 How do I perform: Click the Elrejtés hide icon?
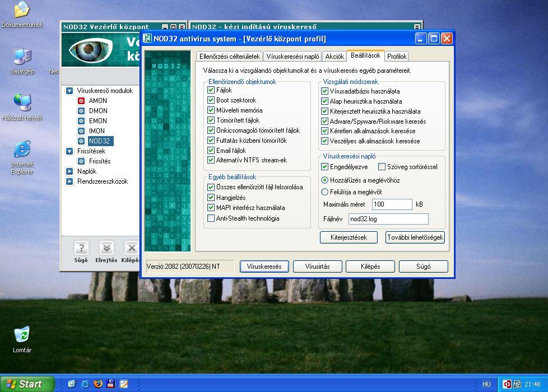[106, 248]
